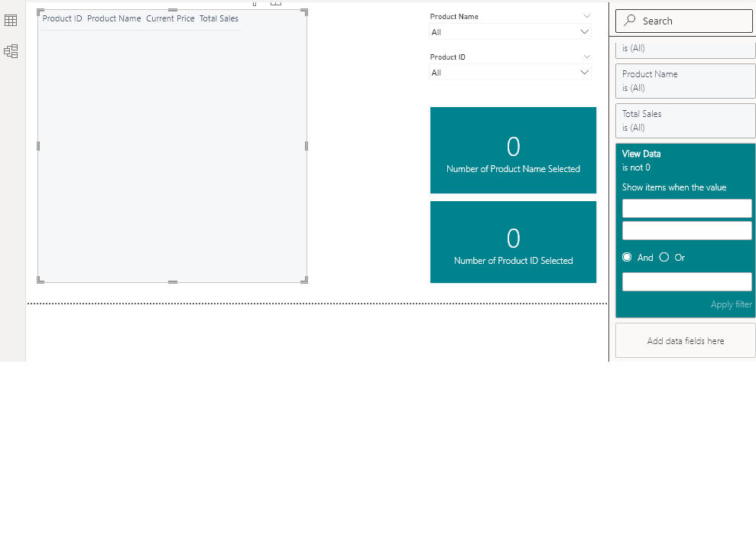Click Add data fields here well
Screen dimensions: 756x533
pos(685,340)
